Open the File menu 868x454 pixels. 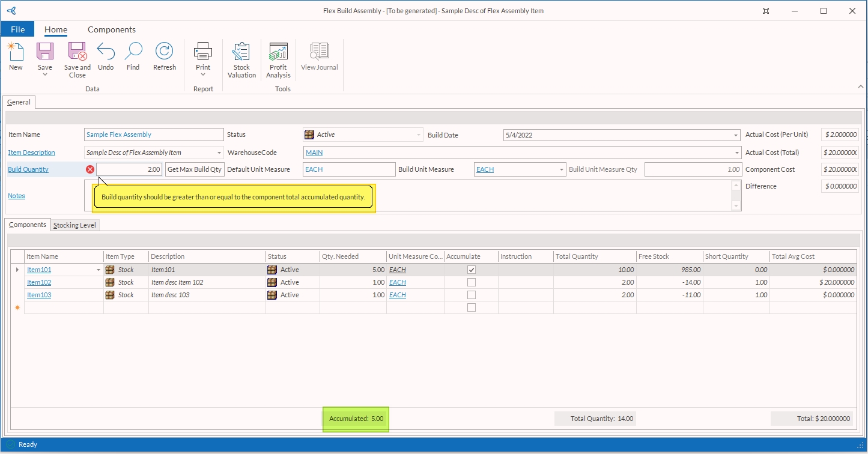(x=17, y=29)
